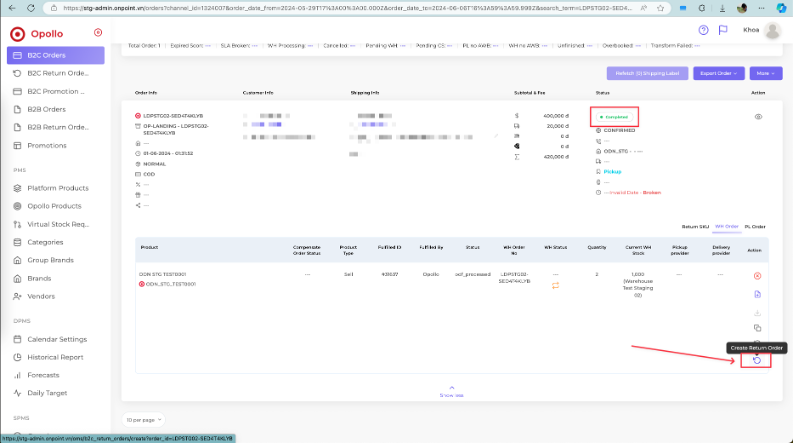Click the ODN_STG_TEST0001 SKU text
Screen dimensions: 794x444
171,285
